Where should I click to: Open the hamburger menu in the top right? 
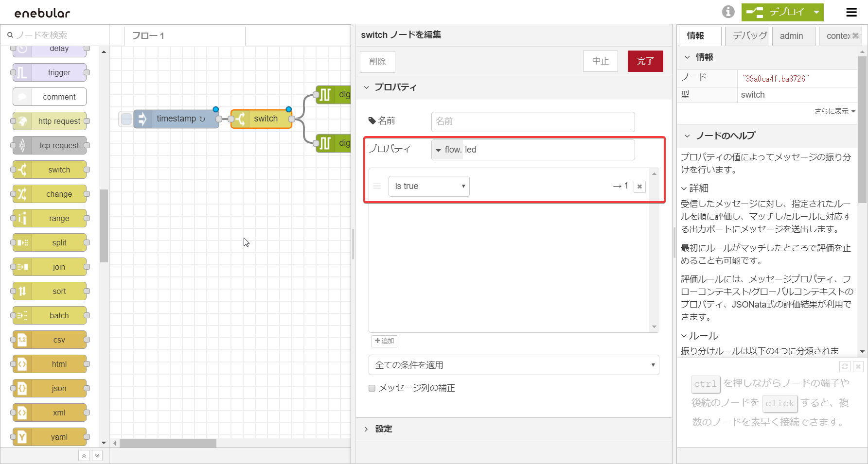click(851, 12)
